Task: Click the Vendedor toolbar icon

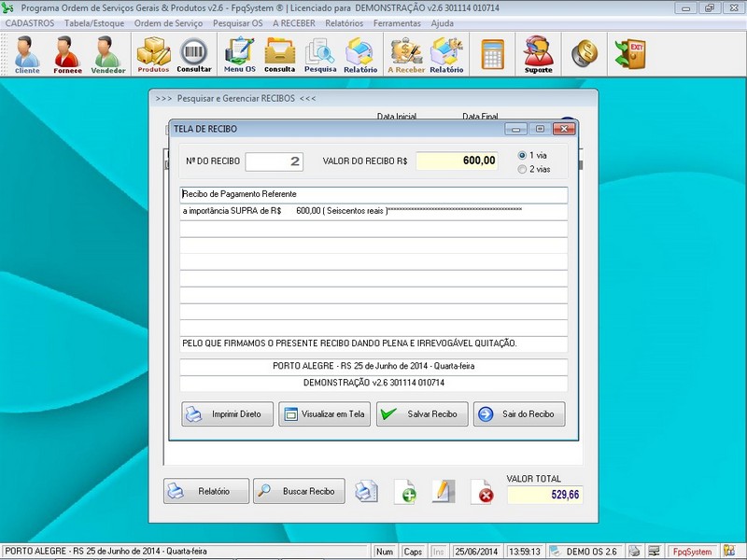Action: (107, 55)
